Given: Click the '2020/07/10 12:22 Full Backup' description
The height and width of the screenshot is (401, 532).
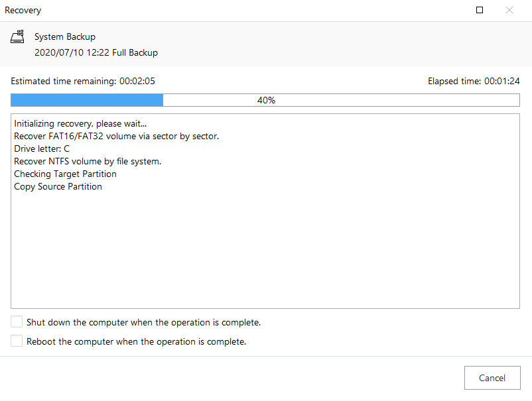Looking at the screenshot, I should pos(96,52).
